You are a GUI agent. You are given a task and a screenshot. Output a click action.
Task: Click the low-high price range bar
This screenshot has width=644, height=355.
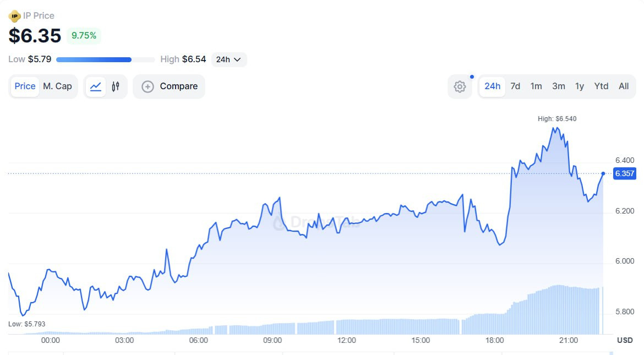click(x=106, y=59)
